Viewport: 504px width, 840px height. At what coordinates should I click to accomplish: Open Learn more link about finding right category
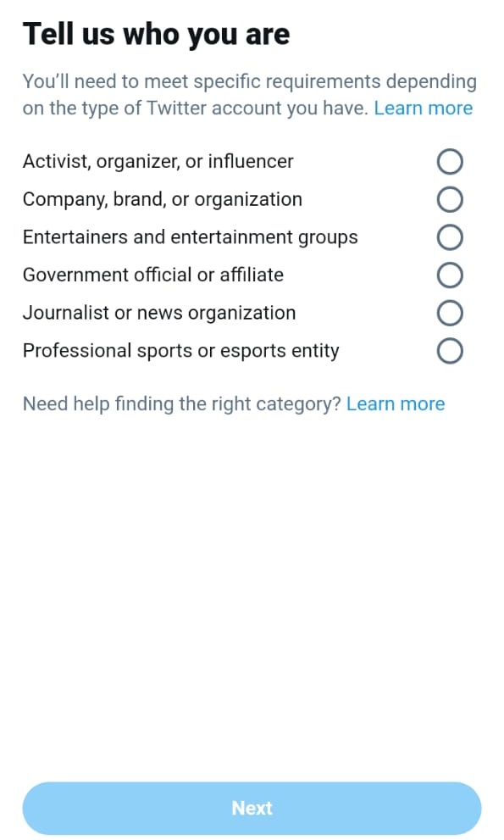(396, 404)
